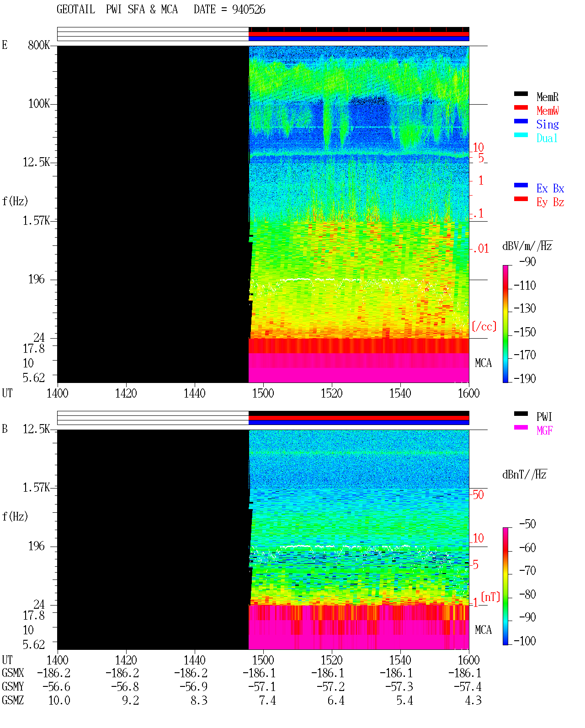
Task: Select the "Dual" legend label
Action: (x=548, y=138)
